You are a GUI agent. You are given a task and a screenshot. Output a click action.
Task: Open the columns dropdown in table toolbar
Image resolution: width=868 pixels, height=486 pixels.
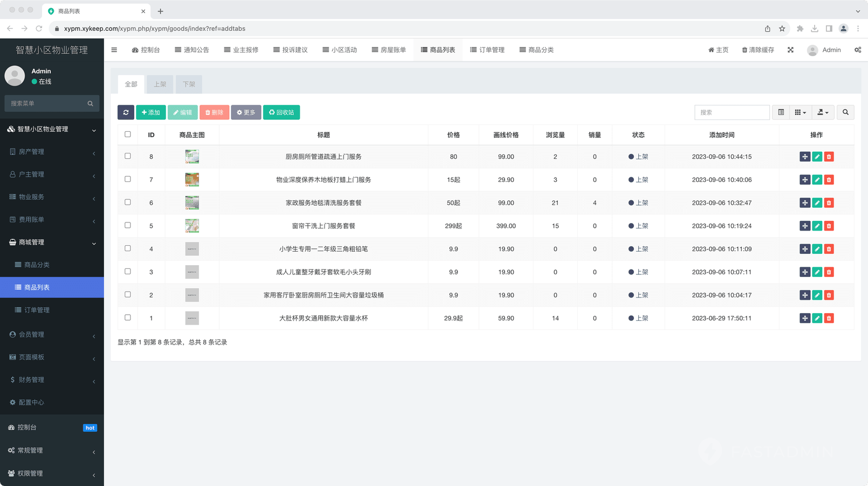click(x=801, y=112)
